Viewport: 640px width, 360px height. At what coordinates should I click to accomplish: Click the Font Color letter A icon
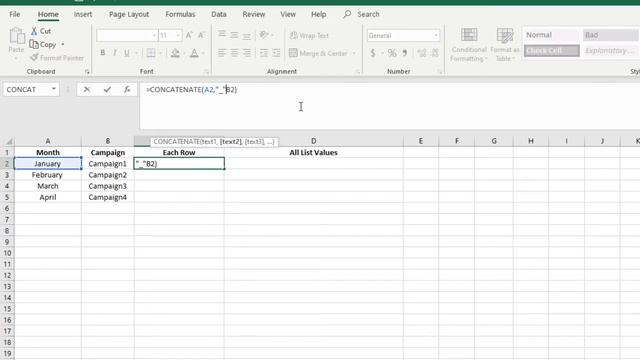coord(194,53)
